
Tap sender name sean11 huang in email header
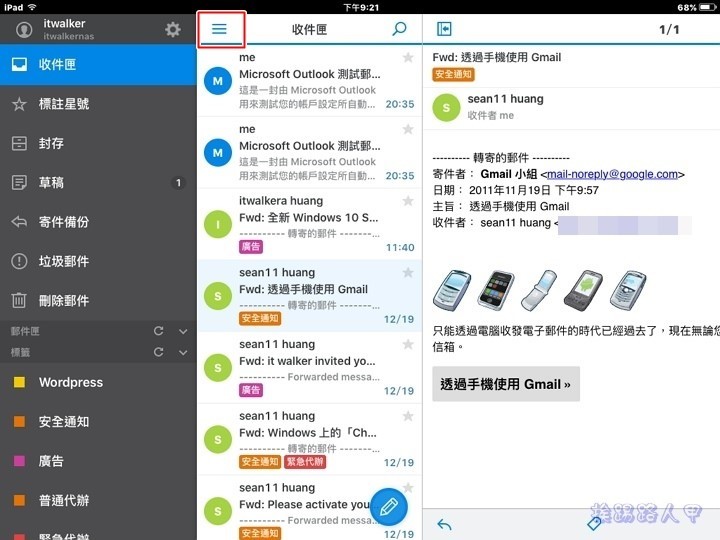pos(505,99)
